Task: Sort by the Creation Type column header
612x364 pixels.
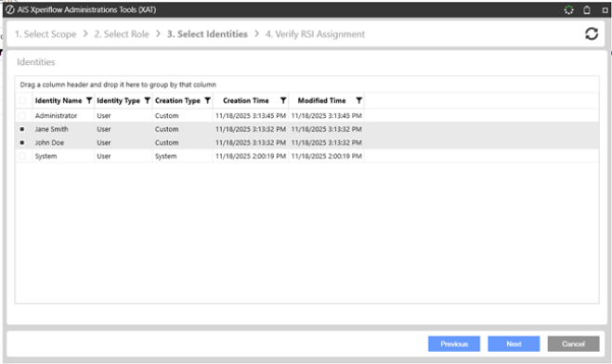Action: click(177, 100)
